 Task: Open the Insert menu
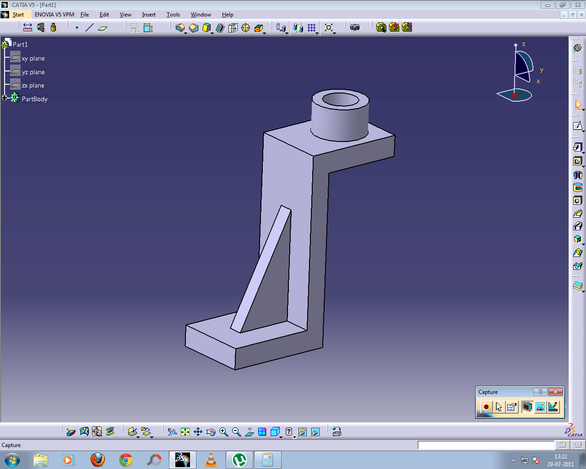pyautogui.click(x=148, y=15)
